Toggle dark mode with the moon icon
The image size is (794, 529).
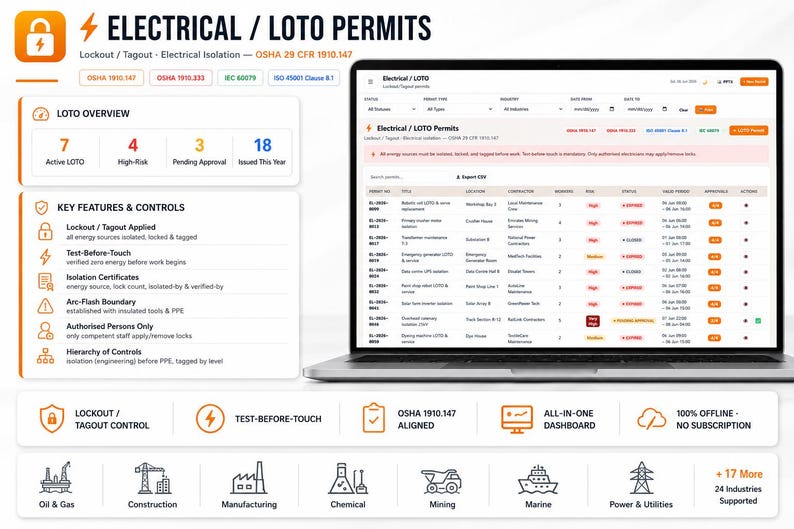[704, 82]
